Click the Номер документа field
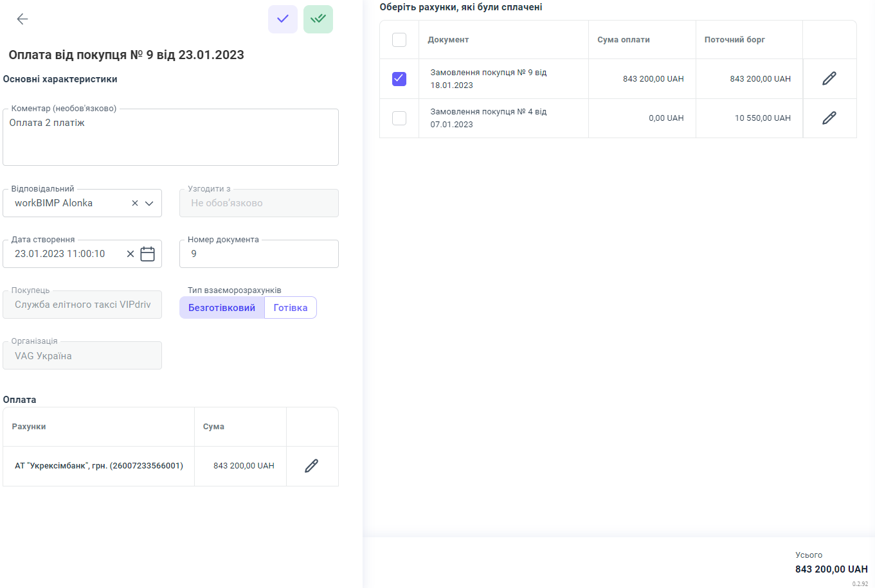The height and width of the screenshot is (588, 875). tap(258, 254)
